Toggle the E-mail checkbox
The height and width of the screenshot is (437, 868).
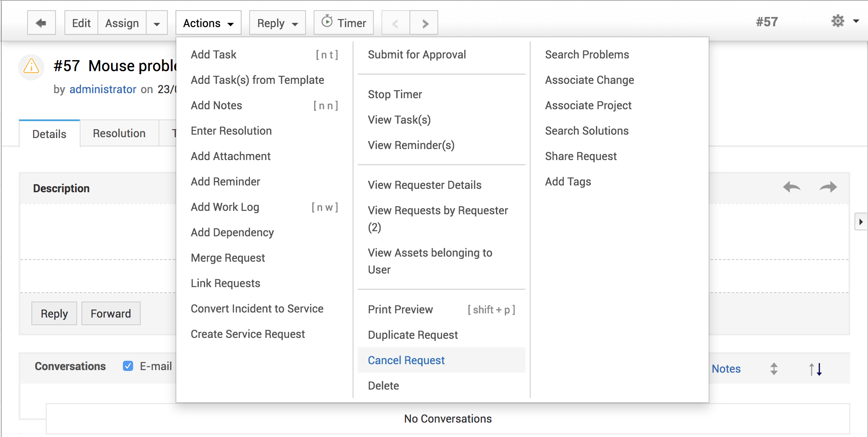(128, 366)
